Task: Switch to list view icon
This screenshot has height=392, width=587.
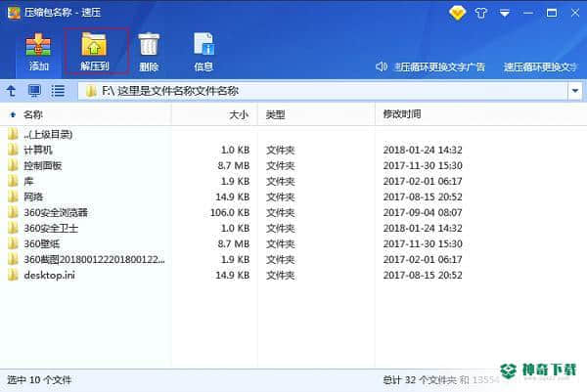Action: (x=58, y=91)
